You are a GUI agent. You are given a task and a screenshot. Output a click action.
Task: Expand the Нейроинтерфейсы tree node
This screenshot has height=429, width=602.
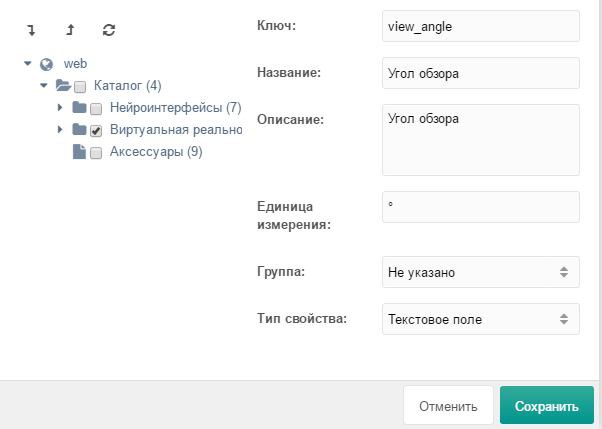(x=60, y=108)
